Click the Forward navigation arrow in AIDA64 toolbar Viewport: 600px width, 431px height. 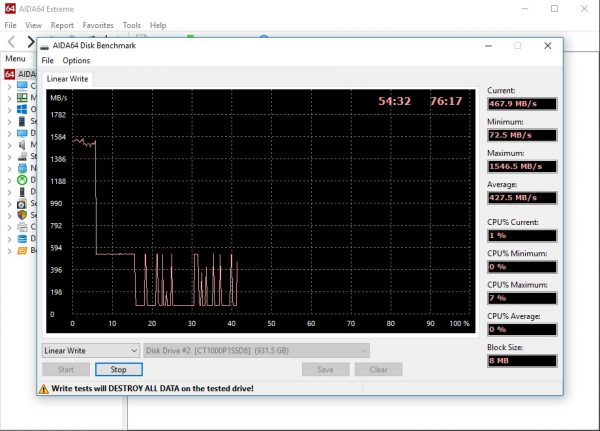click(x=31, y=42)
